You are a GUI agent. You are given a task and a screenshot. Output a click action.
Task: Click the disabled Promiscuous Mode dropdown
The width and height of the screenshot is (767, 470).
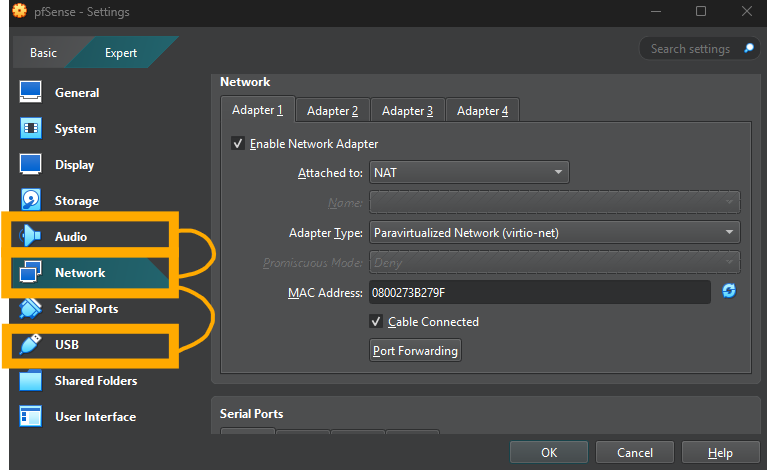555,263
